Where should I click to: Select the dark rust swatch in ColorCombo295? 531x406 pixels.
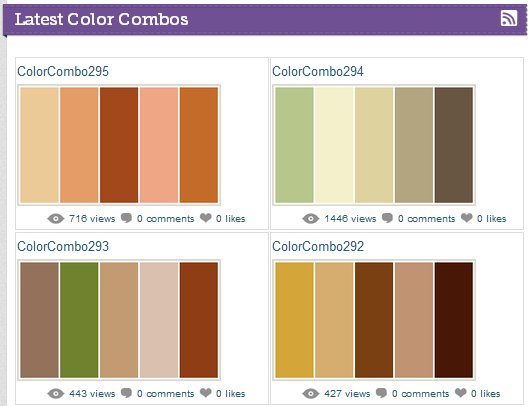[x=119, y=145]
